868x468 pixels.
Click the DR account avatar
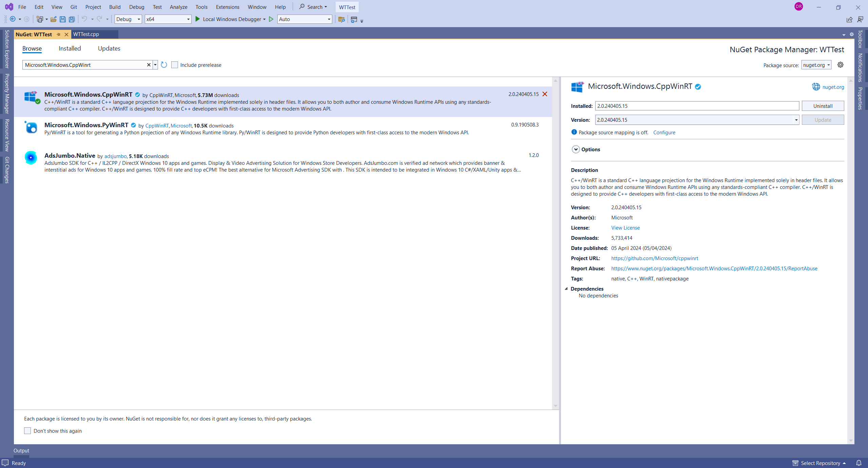(x=799, y=6)
